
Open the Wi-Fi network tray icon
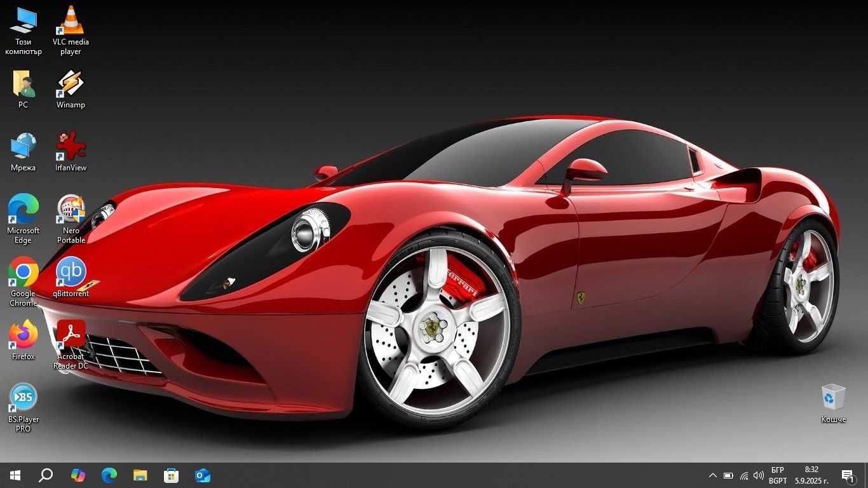[x=743, y=475]
